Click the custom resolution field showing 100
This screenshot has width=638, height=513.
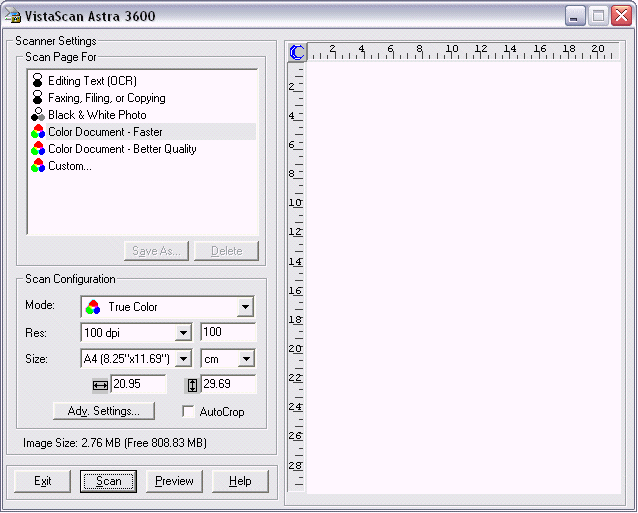pos(228,332)
